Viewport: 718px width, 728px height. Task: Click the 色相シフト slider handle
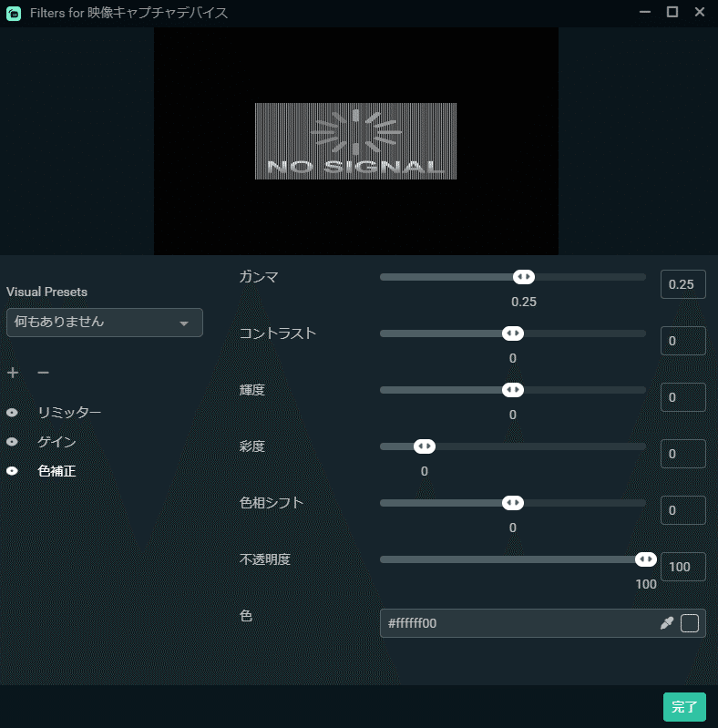(x=513, y=503)
